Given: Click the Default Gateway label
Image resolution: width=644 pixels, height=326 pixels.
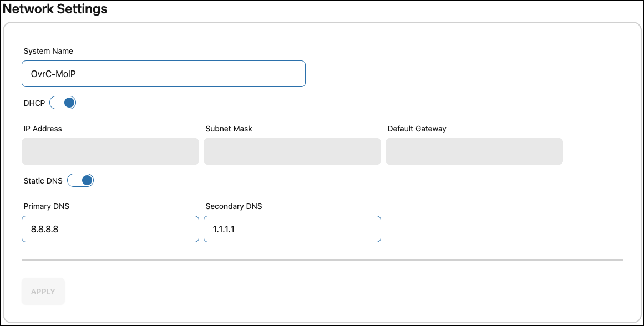Looking at the screenshot, I should (416, 129).
